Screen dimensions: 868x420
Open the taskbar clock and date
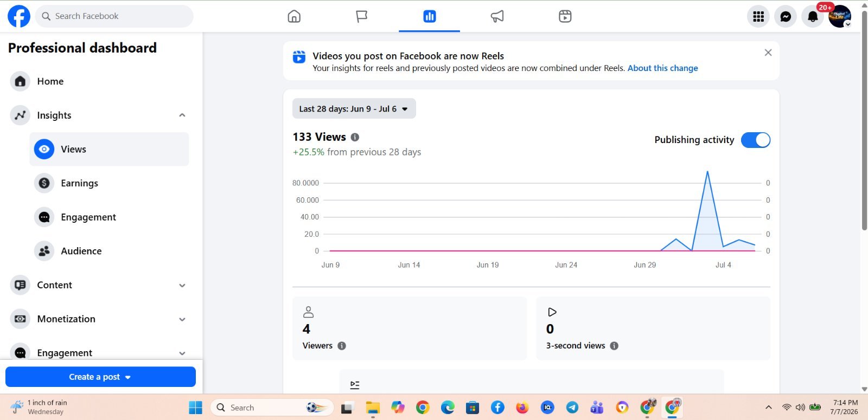tap(845, 407)
